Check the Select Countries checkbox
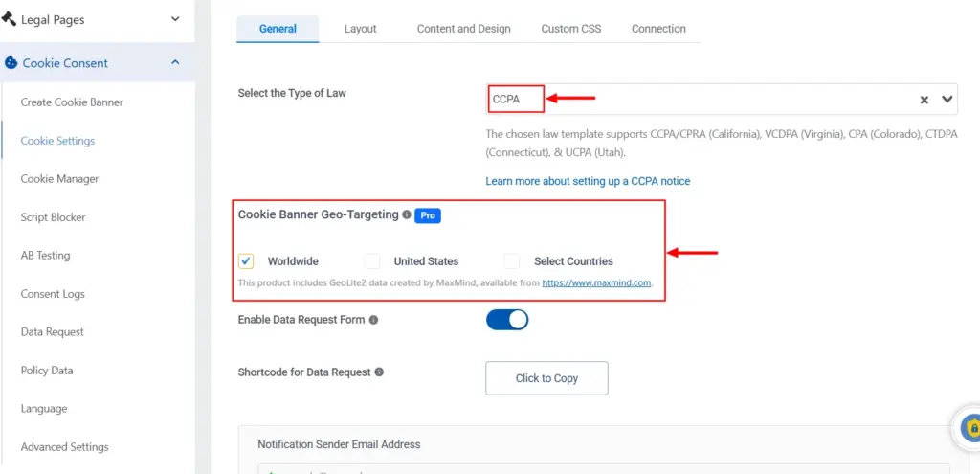This screenshot has width=980, height=474. [x=513, y=261]
